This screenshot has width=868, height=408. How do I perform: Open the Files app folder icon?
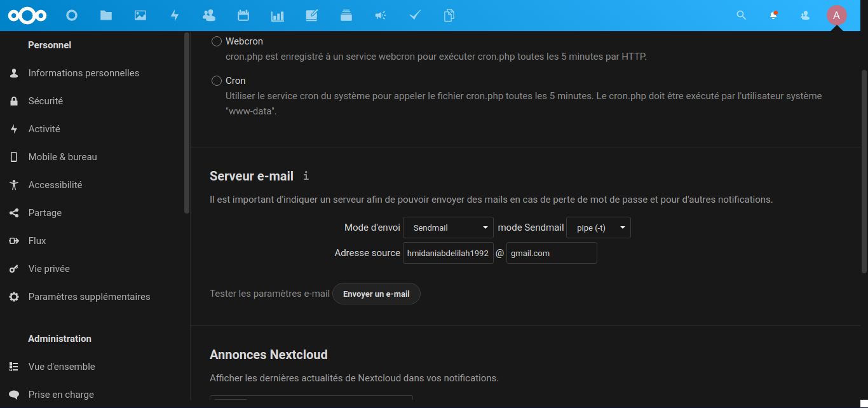click(106, 15)
